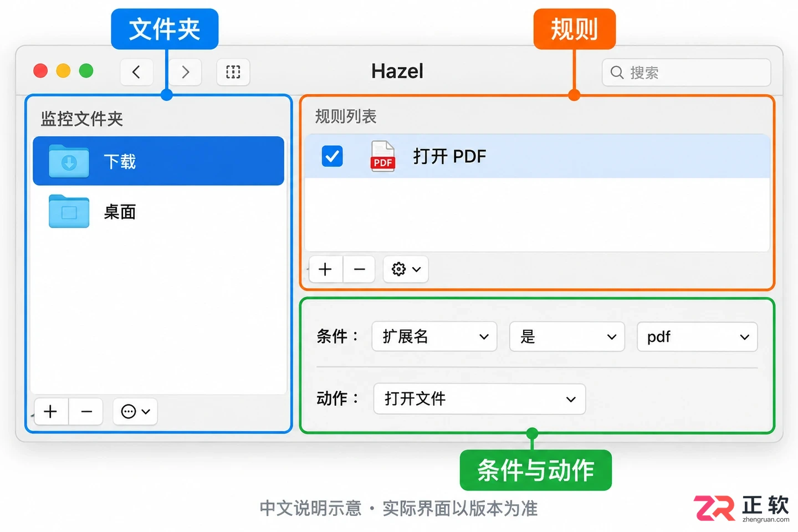
Task: Open the pdf value dropdown
Action: coord(697,336)
